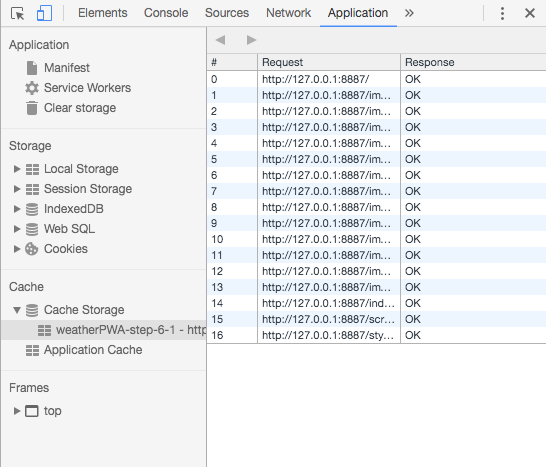
Task: Activate the inspect element picker icon
Action: 17,14
